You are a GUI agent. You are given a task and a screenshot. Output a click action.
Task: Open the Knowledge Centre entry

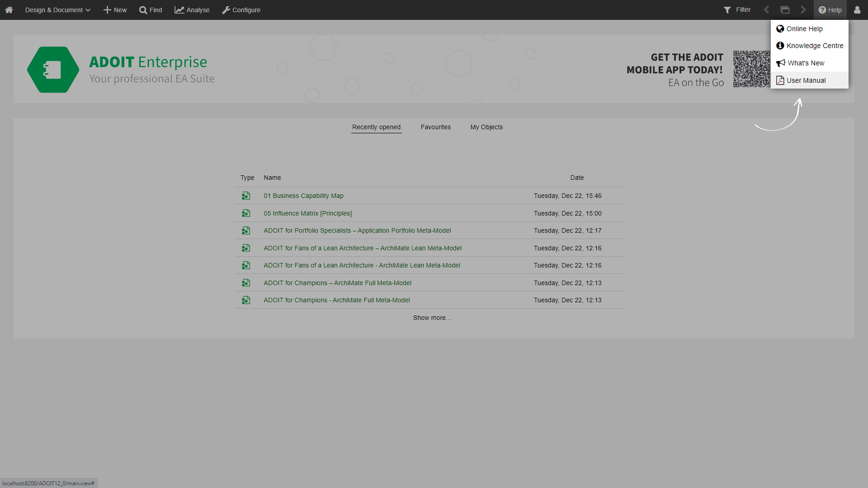tap(809, 46)
